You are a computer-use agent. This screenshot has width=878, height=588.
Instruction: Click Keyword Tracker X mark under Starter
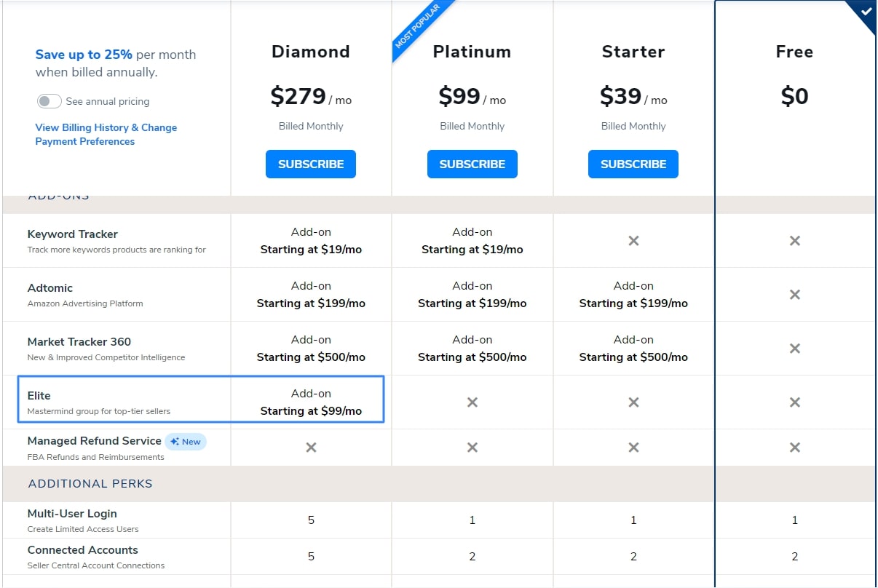coord(633,241)
